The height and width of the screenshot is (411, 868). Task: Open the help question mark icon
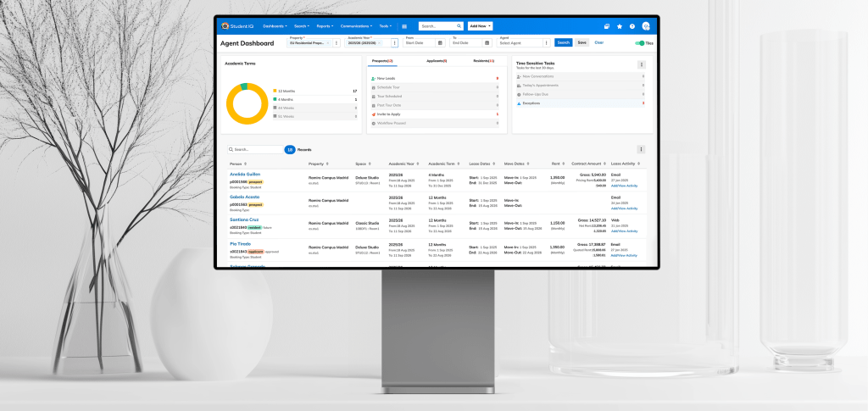pyautogui.click(x=632, y=26)
